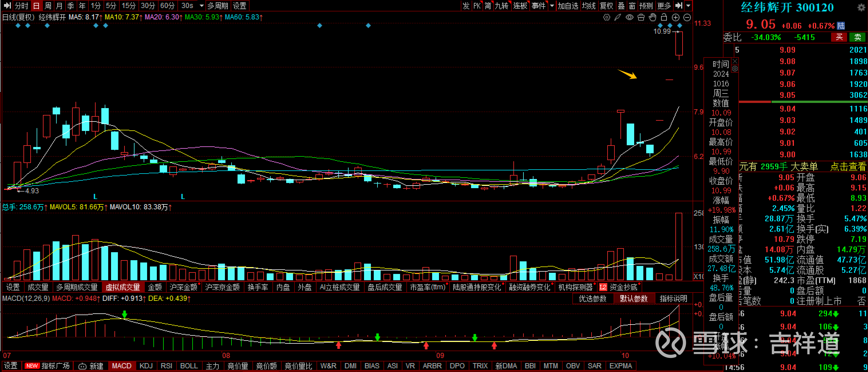Select the drawing pen tool icon
868x372 pixels.
point(618,17)
